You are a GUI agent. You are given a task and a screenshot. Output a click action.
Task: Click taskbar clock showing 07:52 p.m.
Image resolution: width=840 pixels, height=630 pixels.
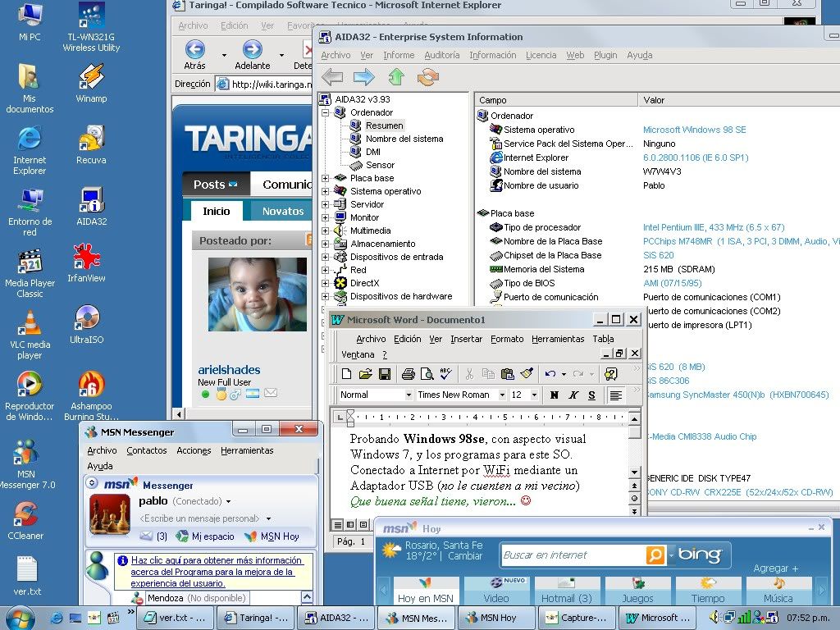pyautogui.click(x=808, y=618)
